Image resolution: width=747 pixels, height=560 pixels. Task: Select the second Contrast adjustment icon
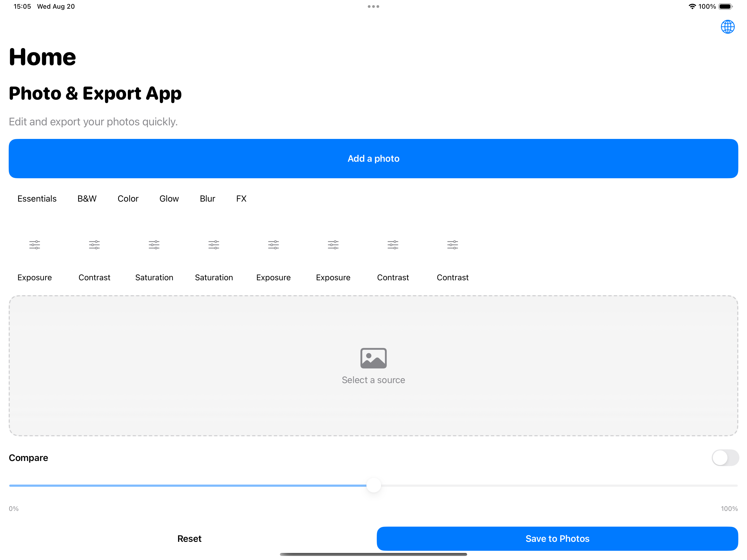pyautogui.click(x=393, y=245)
